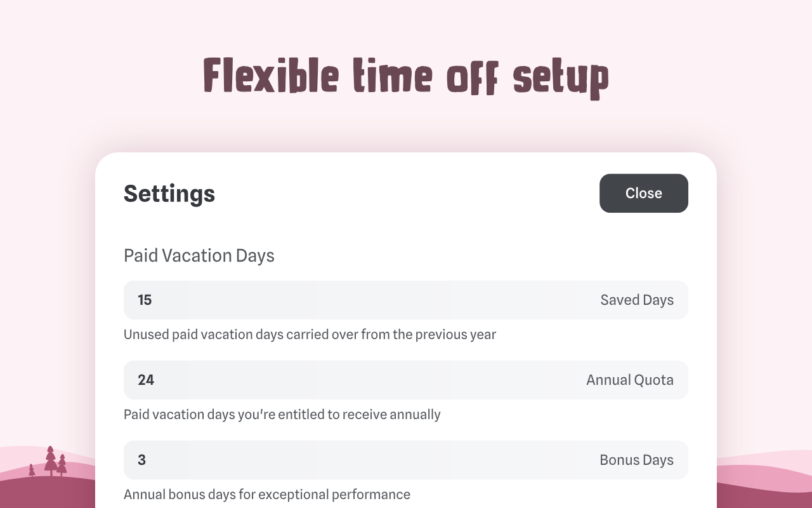The image size is (812, 508).
Task: Edit the value 3 for Bonus Days
Action: tap(142, 460)
